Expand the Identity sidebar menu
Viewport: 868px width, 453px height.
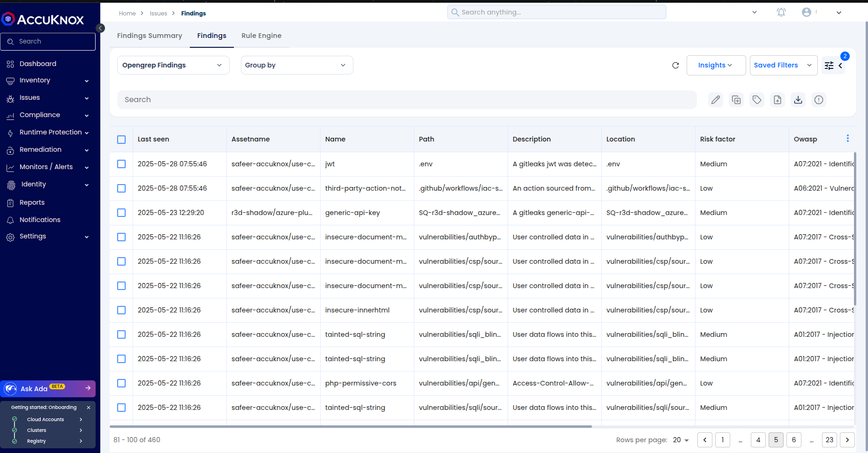[x=47, y=185]
